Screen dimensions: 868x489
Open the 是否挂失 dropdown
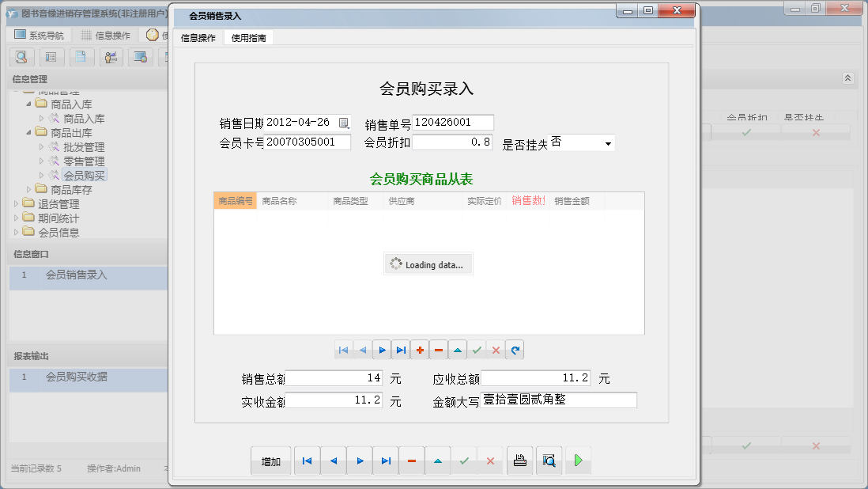(606, 142)
